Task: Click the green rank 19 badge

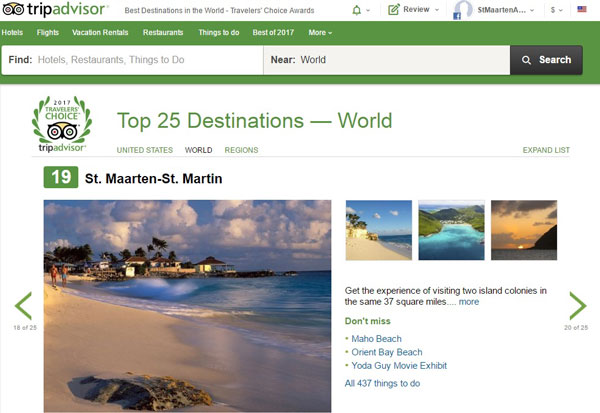Action: (x=61, y=177)
